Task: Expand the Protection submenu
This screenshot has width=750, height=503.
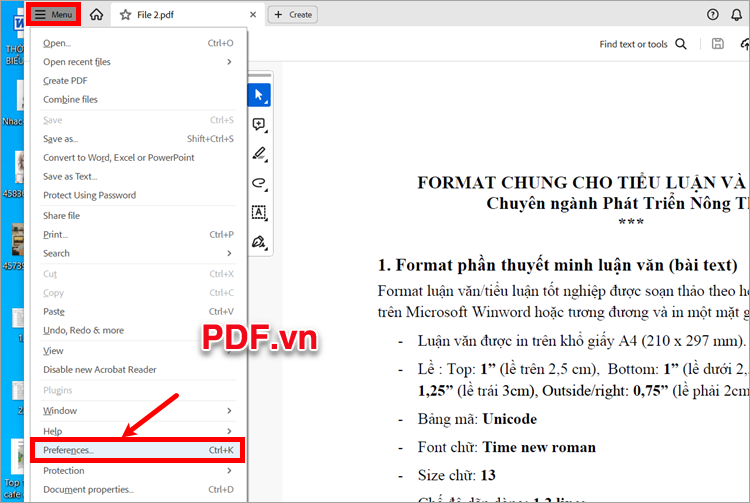Action: coord(138,470)
